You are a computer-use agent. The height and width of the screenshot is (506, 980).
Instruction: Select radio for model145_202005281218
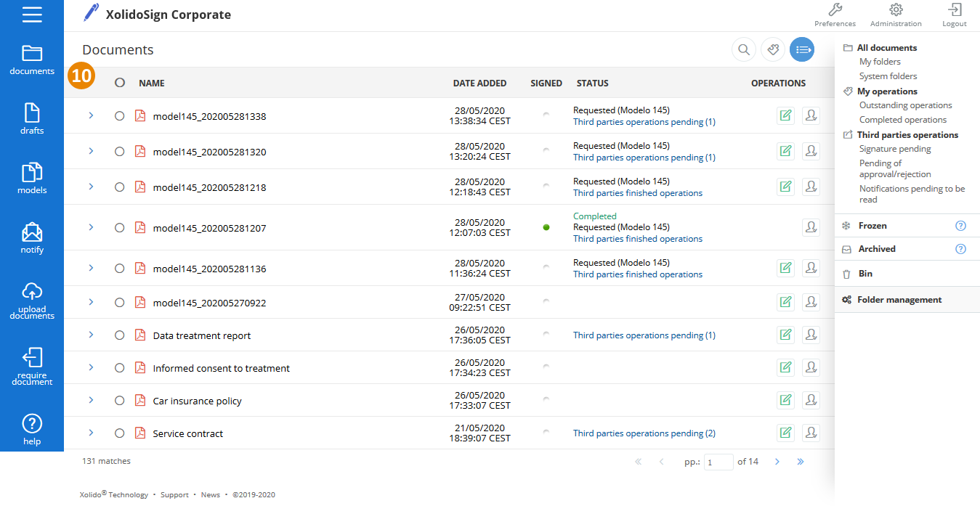pos(120,187)
